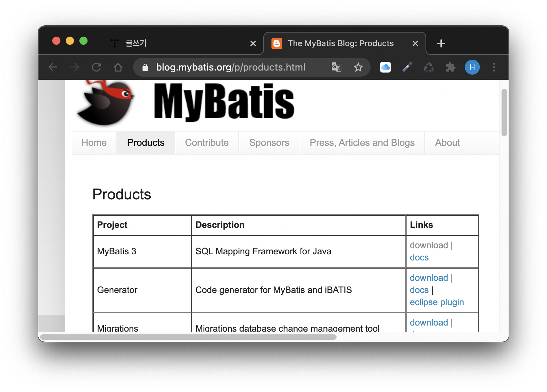This screenshot has width=547, height=392.
Task: Select the MyBatis 3 project cell
Action: [x=142, y=251]
